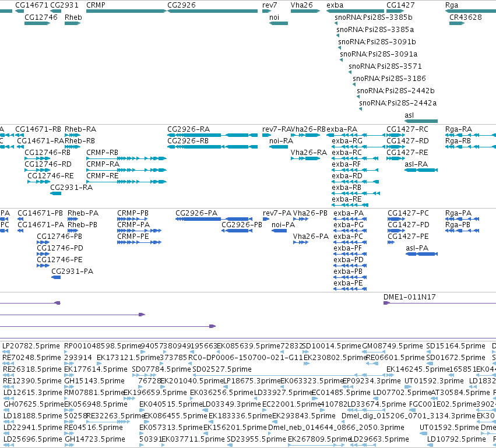Select the CG2926 gene label
Image resolution: width=496 pixels, height=448 pixels.
182,5
